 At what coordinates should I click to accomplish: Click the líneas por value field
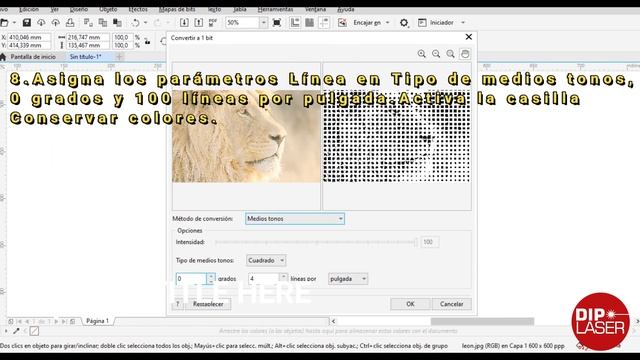tap(264, 279)
